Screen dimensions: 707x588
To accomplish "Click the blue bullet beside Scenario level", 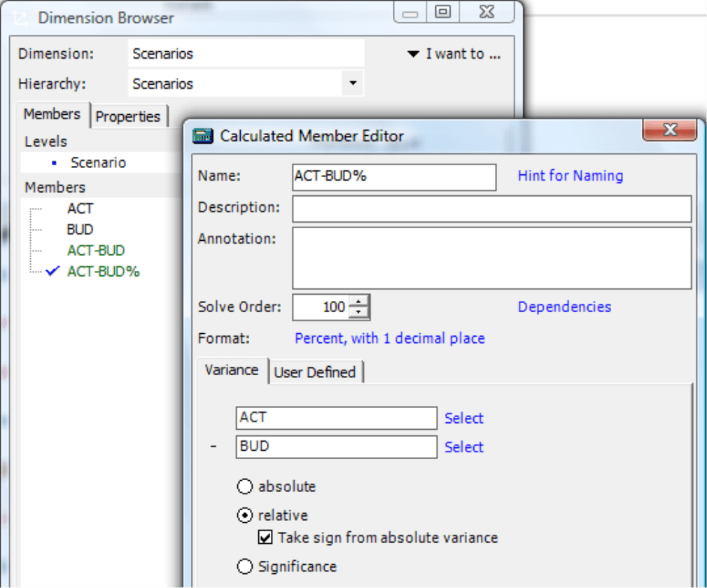I will coord(55,163).
